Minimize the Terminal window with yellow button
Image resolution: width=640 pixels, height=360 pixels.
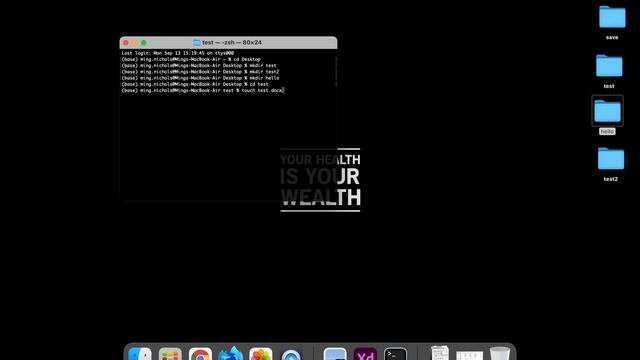point(135,42)
